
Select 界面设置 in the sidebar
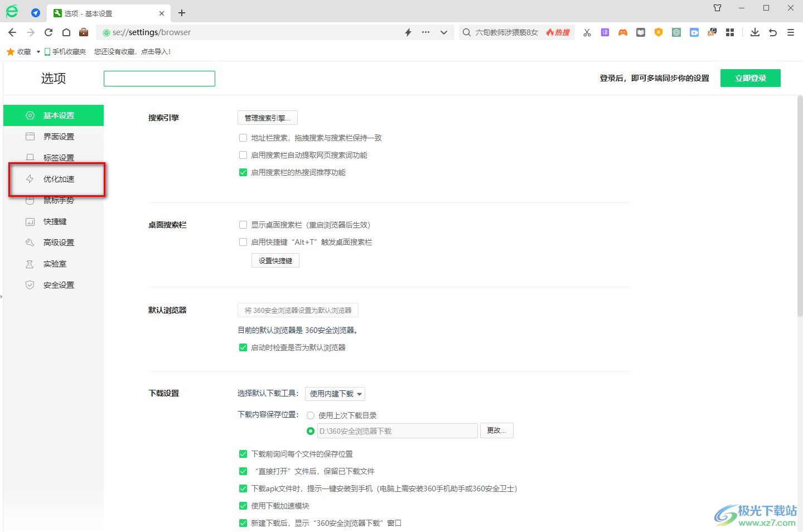(54, 137)
